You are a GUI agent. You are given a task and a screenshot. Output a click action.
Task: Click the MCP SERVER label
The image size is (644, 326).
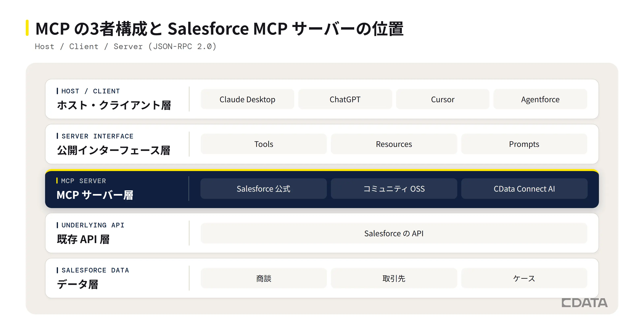click(84, 181)
